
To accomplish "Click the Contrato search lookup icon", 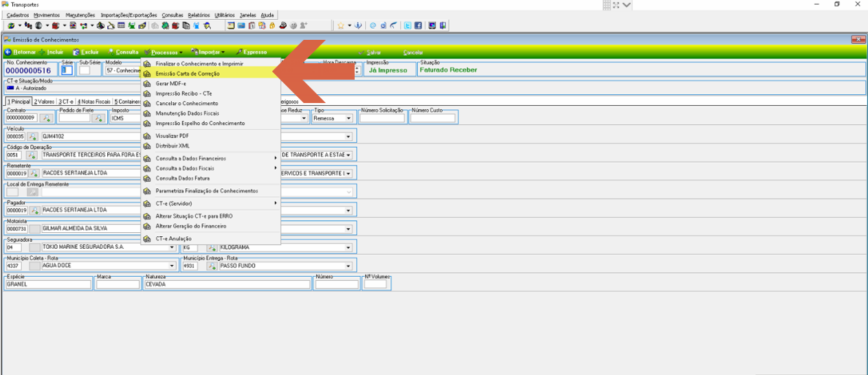I will [x=46, y=118].
